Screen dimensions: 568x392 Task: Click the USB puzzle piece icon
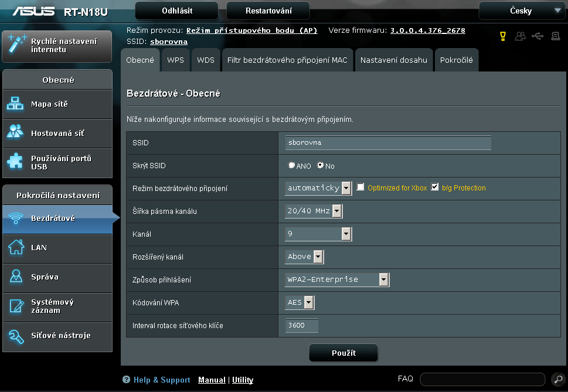[x=16, y=162]
